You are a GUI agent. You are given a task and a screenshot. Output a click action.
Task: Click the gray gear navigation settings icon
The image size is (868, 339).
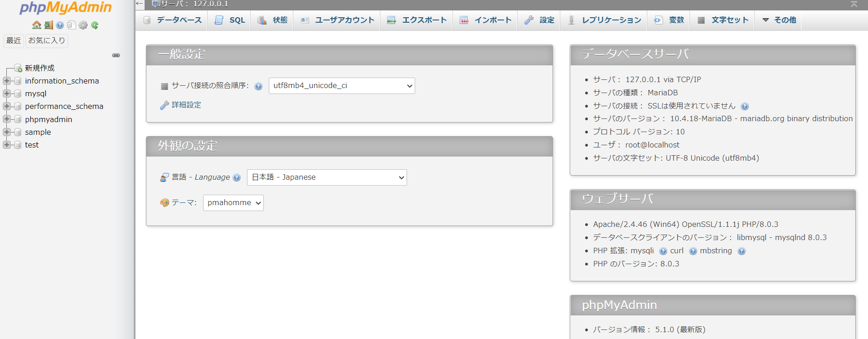[83, 25]
